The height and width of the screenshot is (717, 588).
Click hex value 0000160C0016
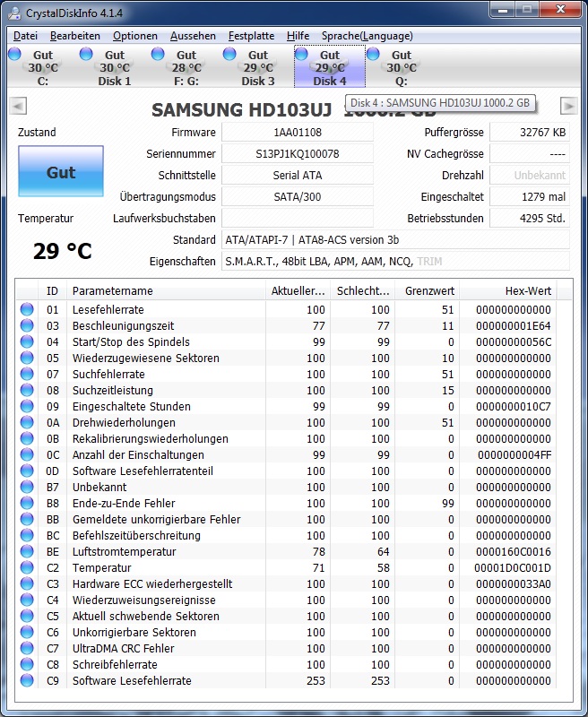coord(513,551)
